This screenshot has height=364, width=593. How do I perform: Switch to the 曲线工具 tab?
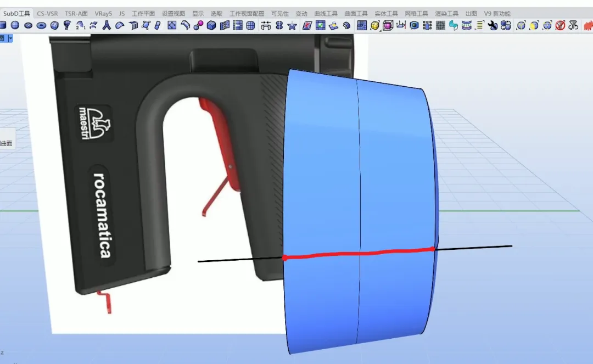326,13
